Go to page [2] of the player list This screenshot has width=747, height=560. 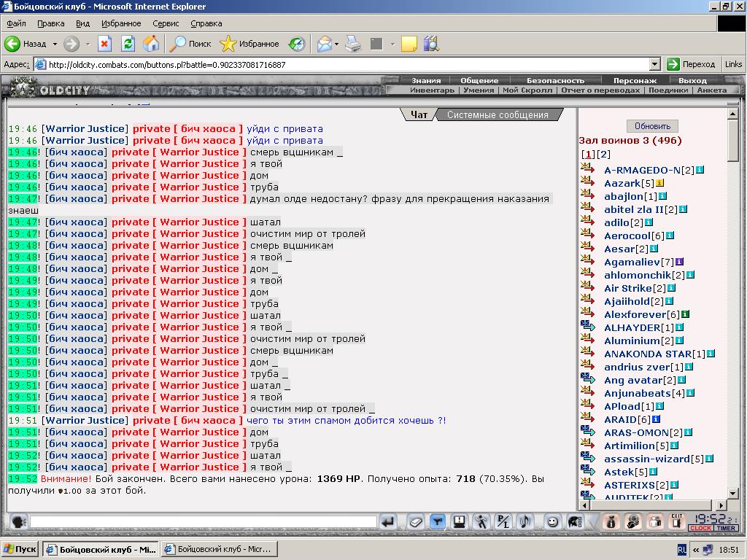pos(603,155)
